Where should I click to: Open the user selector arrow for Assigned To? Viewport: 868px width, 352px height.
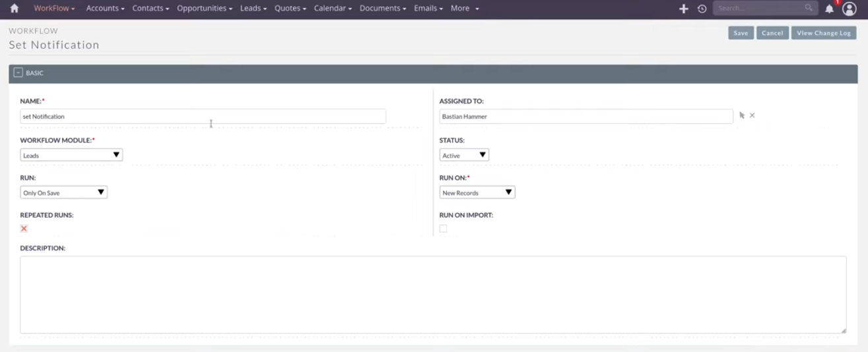pos(742,115)
